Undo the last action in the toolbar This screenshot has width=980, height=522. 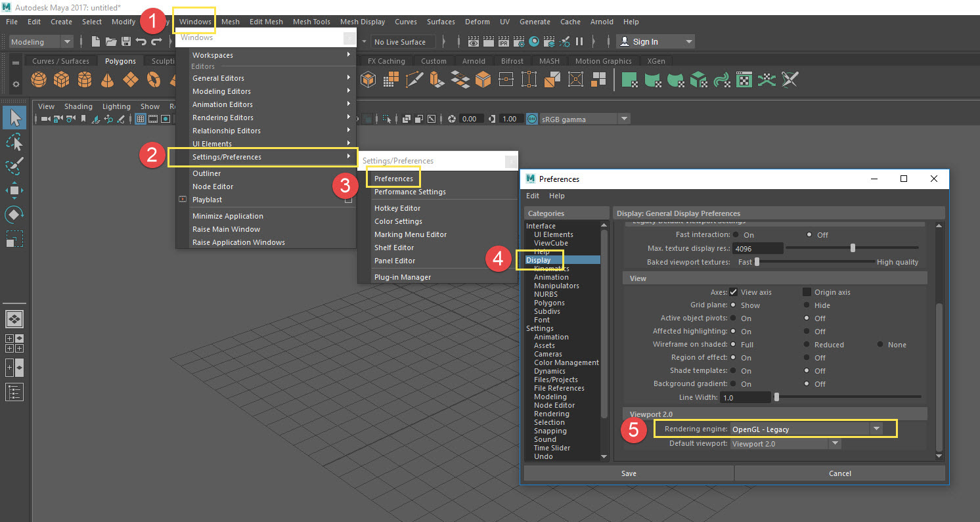[141, 41]
